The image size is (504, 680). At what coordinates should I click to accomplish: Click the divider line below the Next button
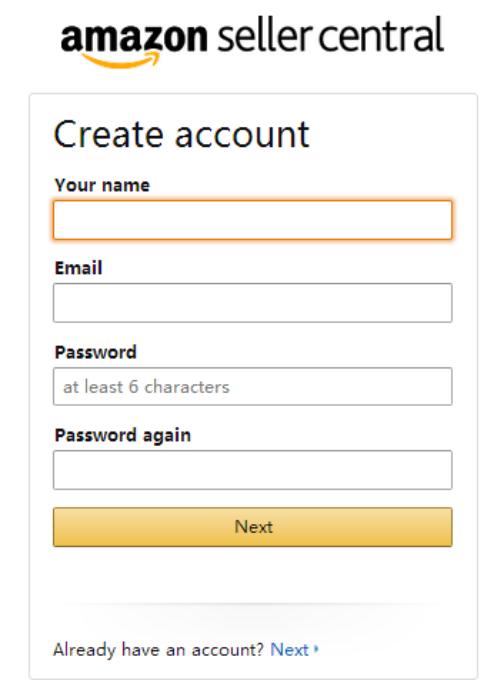coord(252,603)
